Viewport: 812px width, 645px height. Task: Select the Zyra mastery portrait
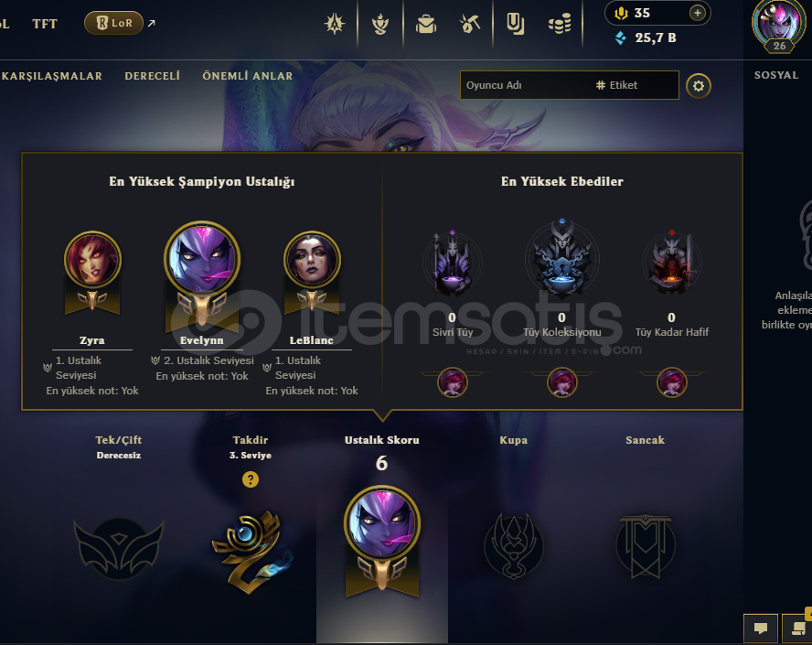92,259
